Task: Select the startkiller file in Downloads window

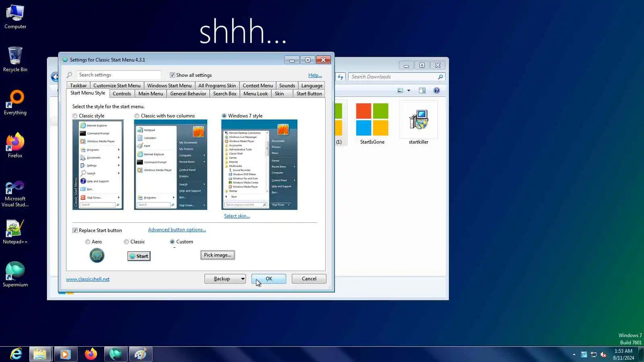Action: [419, 123]
